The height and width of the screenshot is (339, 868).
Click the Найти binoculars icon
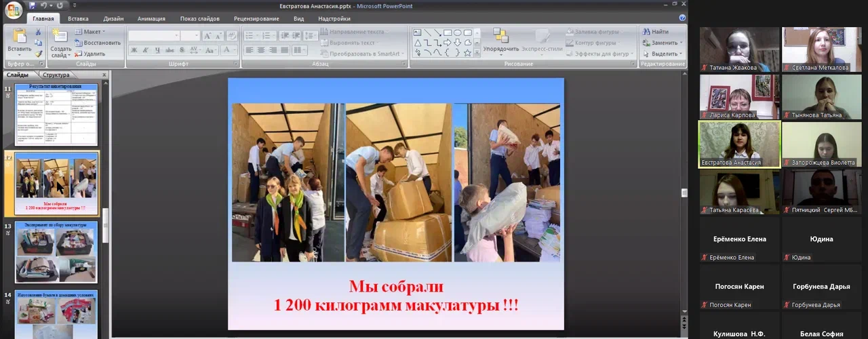(x=646, y=32)
